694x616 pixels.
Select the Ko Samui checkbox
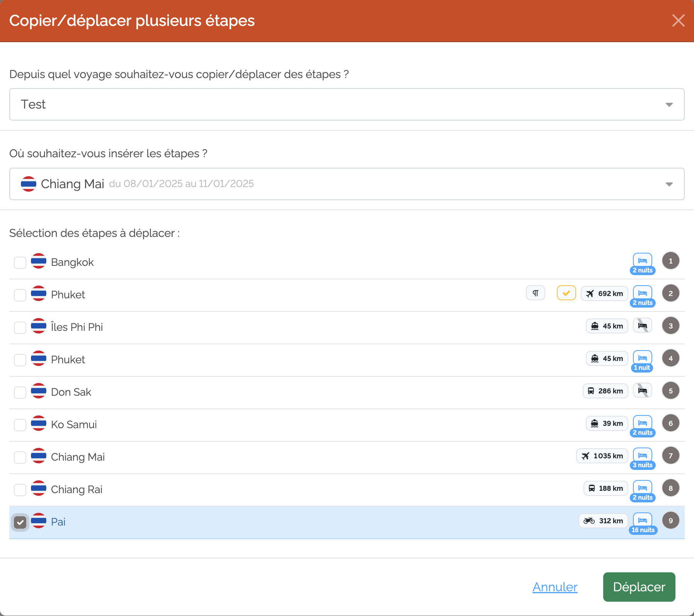point(20,425)
